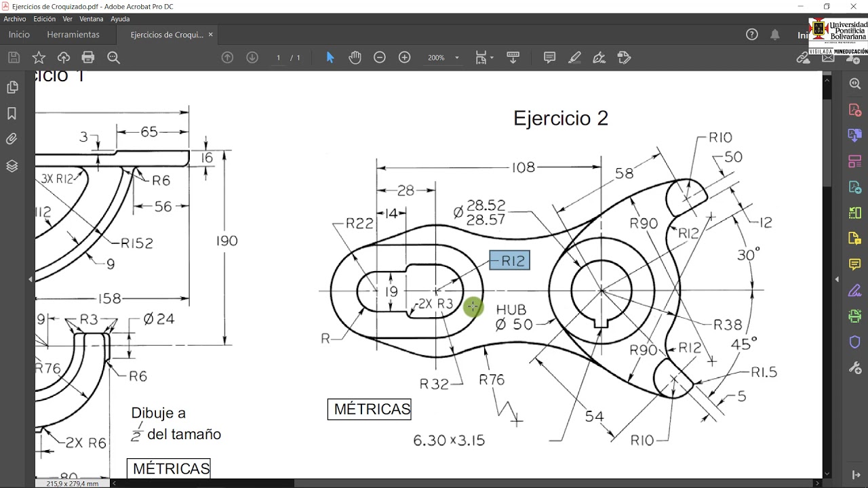
Task: Click the Dibuje a 1/2 del tamaño note
Action: 176,424
